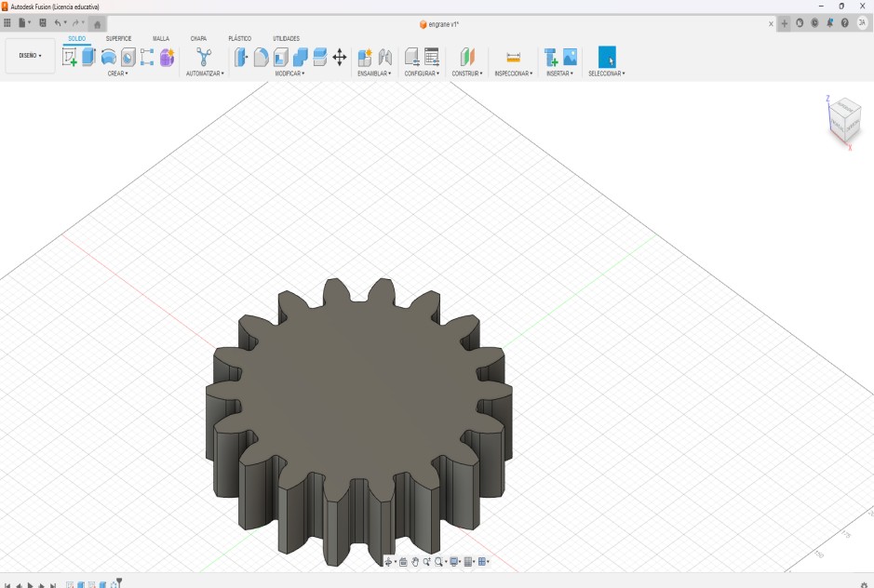Click the Automated Modeling icon
Viewport: 874px width, 588px height.
204,57
